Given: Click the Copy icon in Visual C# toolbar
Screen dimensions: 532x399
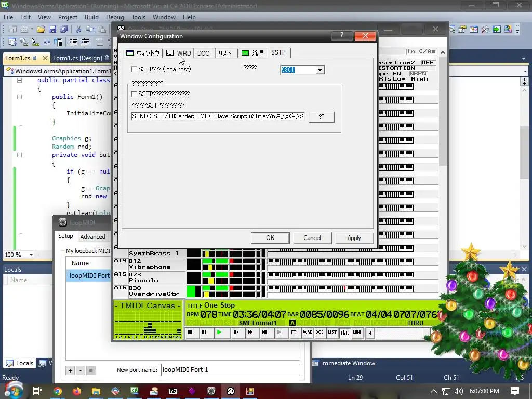Looking at the screenshot, I should click(x=90, y=30).
